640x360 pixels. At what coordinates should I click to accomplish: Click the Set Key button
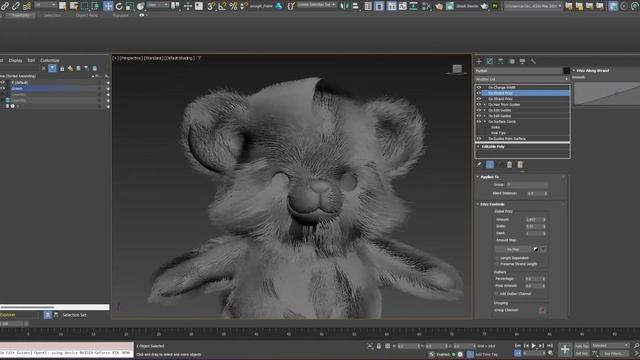click(582, 353)
